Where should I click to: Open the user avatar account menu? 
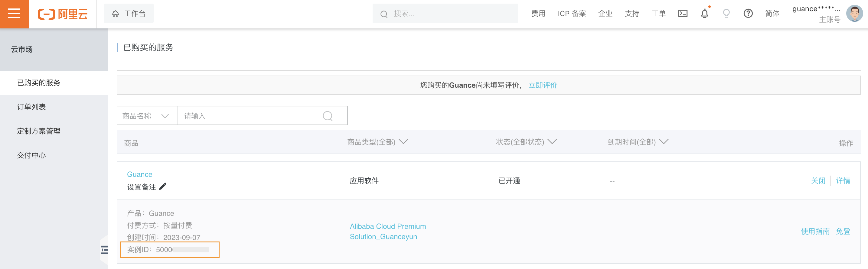tap(854, 14)
